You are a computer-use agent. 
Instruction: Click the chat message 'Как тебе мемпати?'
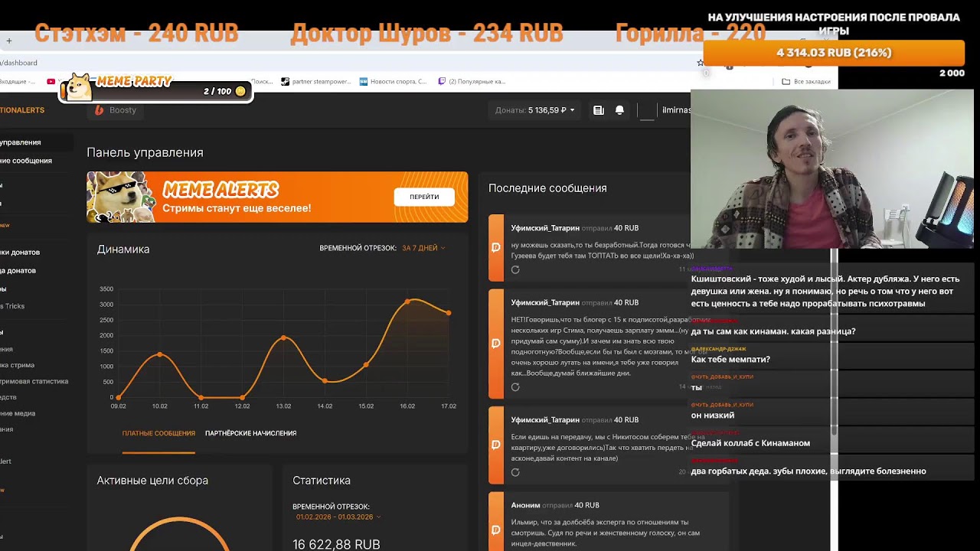click(x=730, y=360)
